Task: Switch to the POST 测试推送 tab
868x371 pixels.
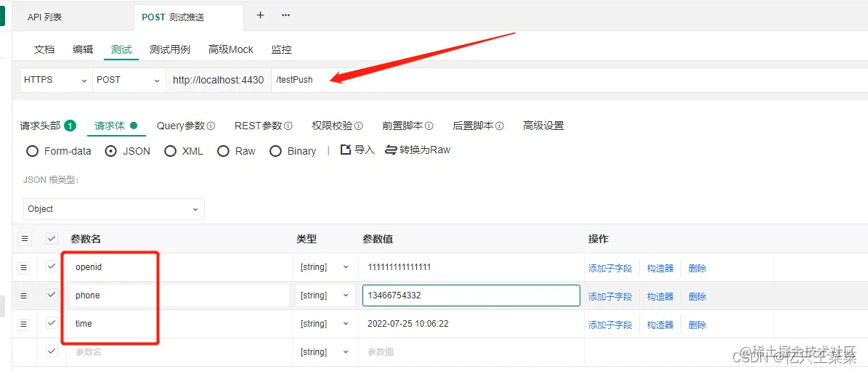Action: click(189, 17)
